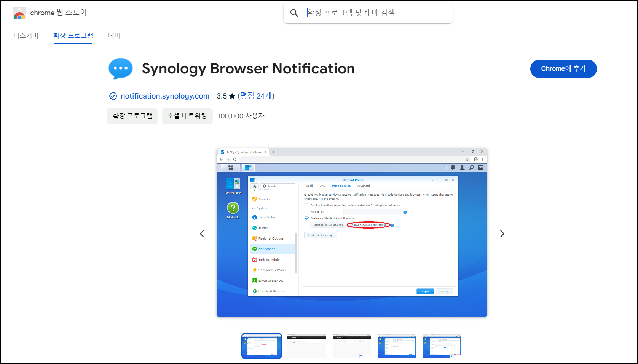Screen dimensions: 638x364
Task: Click the verified publisher badge icon
Action: (x=113, y=96)
